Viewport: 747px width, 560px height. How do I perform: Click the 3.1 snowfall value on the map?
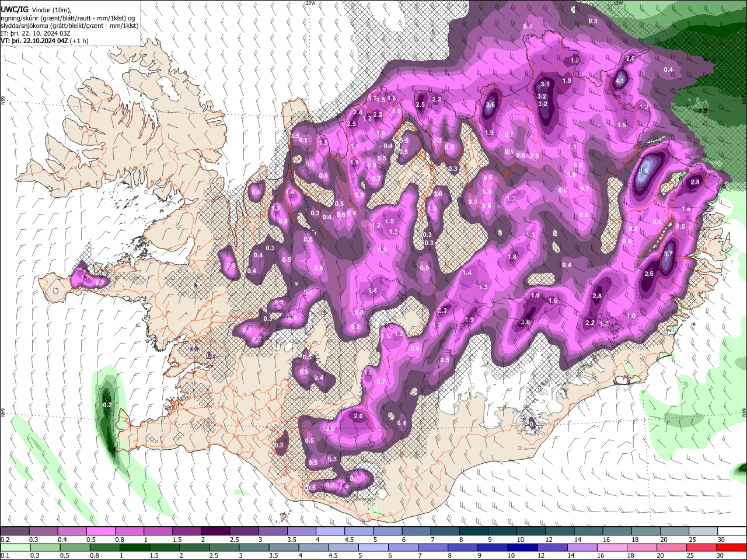(546, 85)
